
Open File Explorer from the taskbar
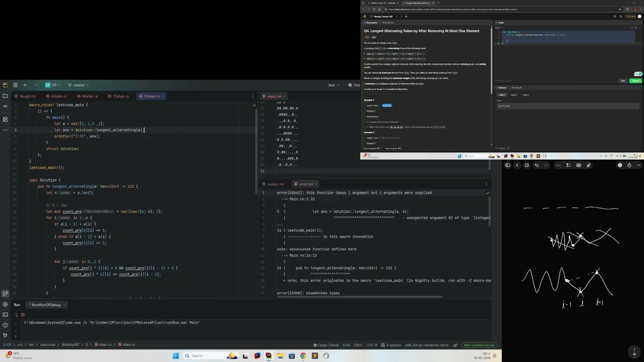click(x=280, y=356)
